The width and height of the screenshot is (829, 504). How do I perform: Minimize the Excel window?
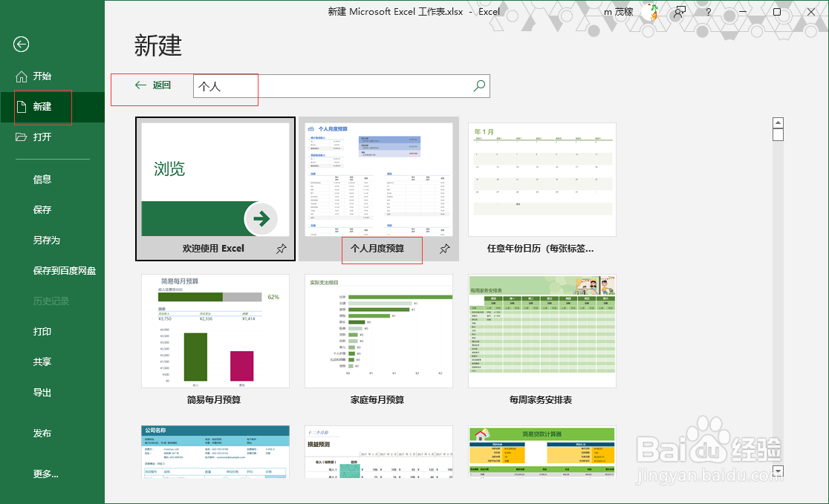click(744, 12)
